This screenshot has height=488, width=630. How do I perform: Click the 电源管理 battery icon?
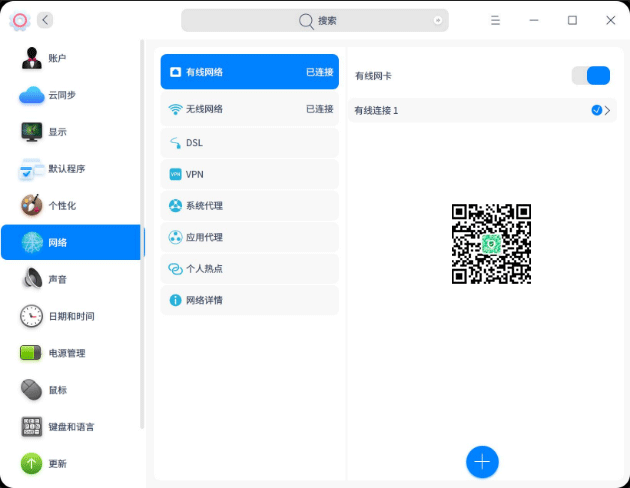point(31,353)
